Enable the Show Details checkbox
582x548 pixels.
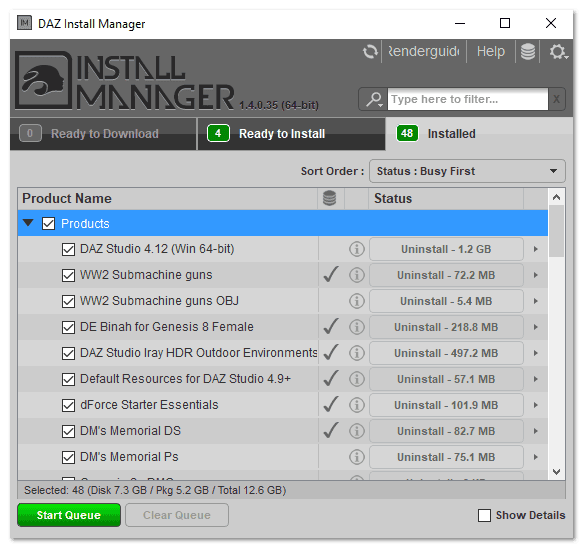[x=484, y=515]
